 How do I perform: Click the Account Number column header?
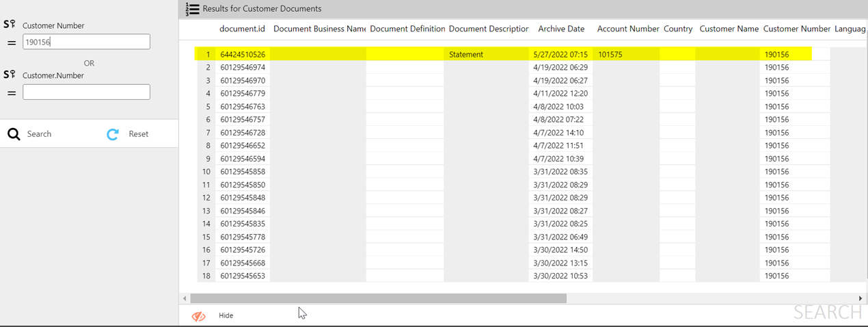(x=627, y=29)
